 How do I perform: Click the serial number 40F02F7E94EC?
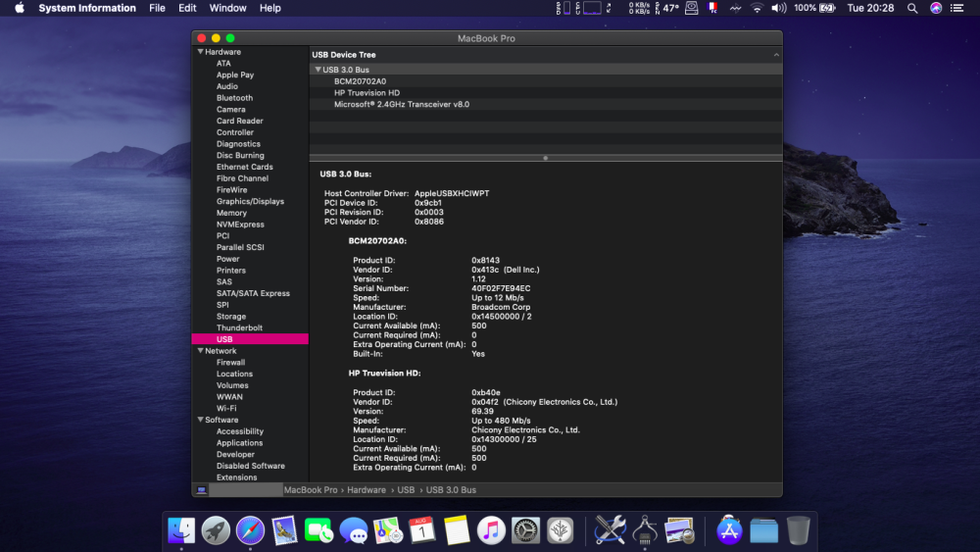501,288
